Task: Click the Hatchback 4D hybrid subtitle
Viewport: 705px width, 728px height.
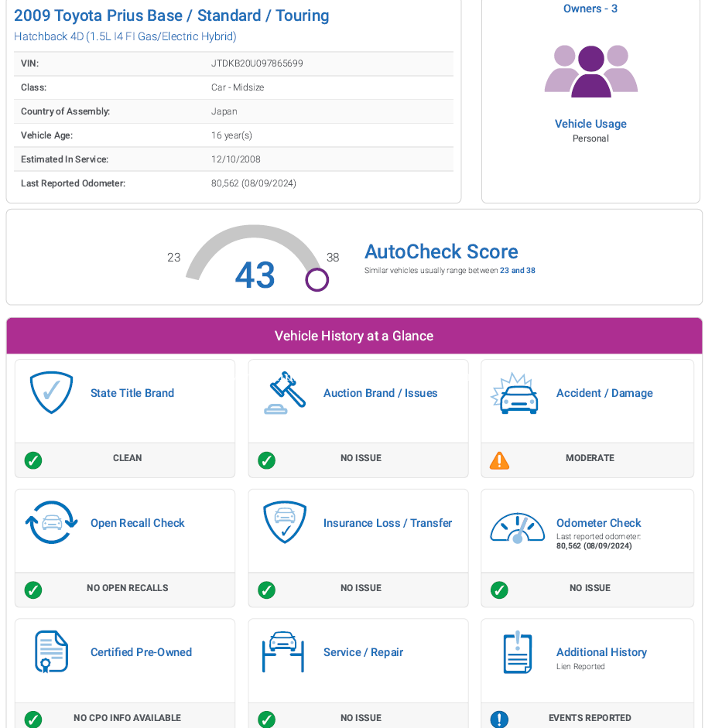Action: pyautogui.click(x=125, y=36)
